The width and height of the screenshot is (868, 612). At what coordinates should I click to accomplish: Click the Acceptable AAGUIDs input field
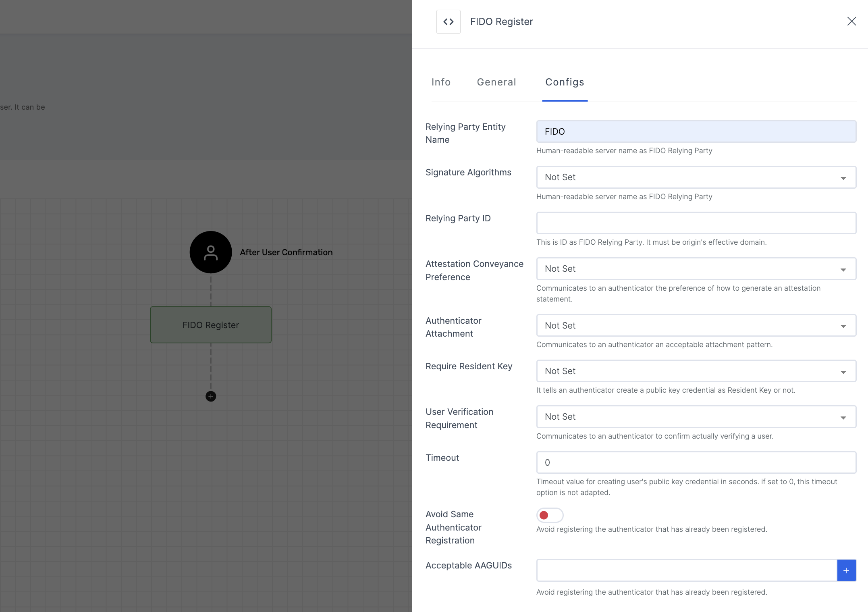tap(687, 570)
